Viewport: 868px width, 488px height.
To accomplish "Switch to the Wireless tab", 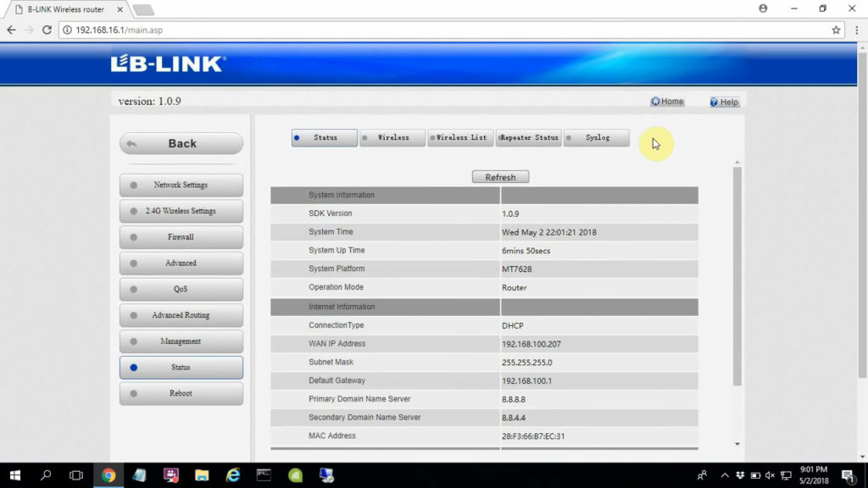I will 392,138.
